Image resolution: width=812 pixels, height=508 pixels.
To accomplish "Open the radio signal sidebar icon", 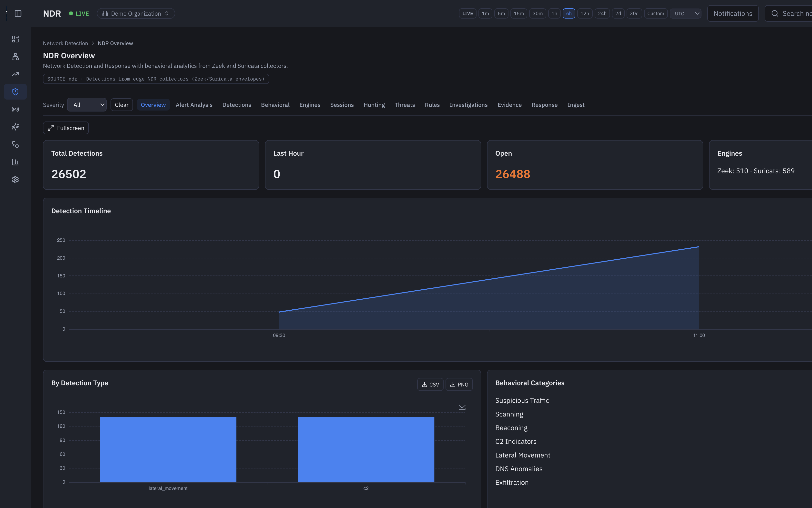I will pos(15,109).
